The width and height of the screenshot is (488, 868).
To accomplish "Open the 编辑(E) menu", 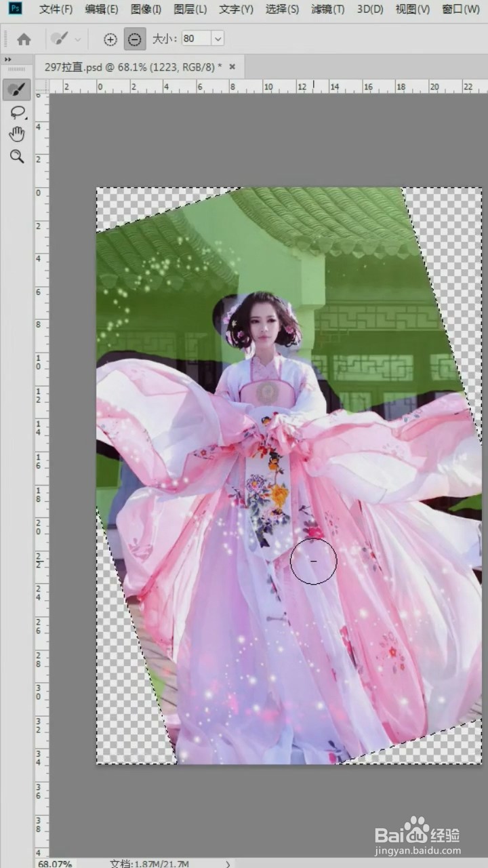I will (102, 9).
